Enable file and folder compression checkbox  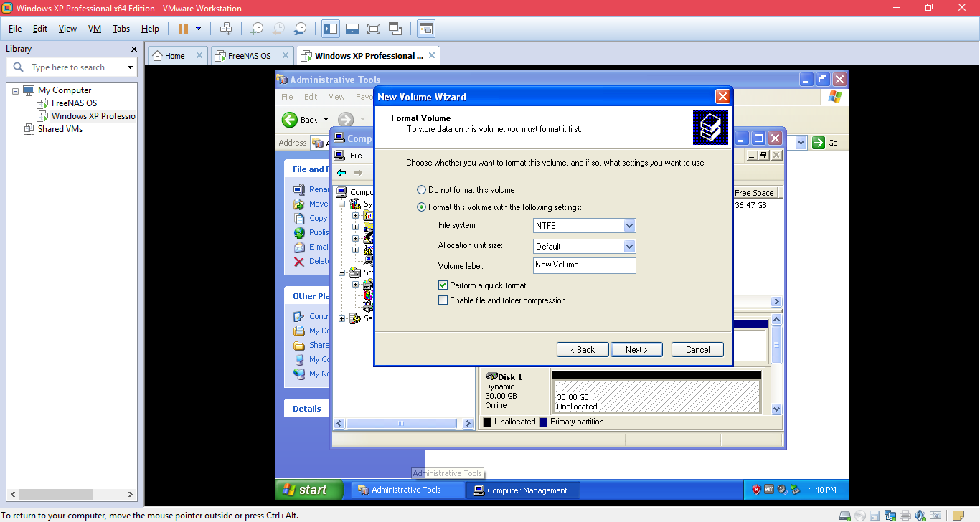[x=443, y=300]
